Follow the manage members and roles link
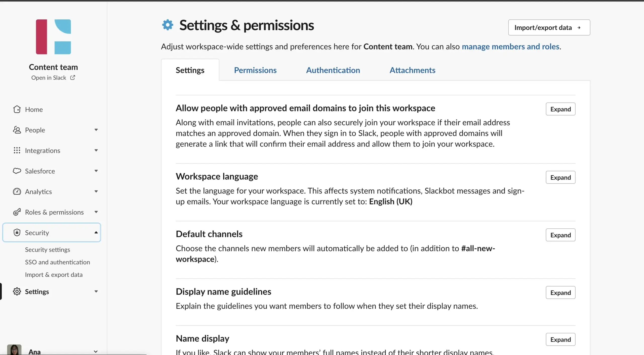Viewport: 644px width, 355px height. point(510,47)
